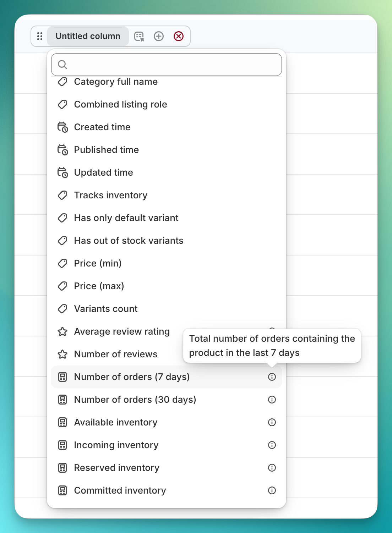The height and width of the screenshot is (533, 392).
Task: Click the column format icon next to Untitled column
Action: pos(139,36)
